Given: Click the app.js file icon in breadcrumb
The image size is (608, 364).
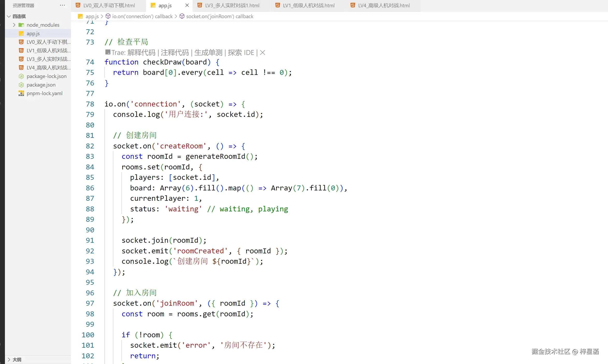Looking at the screenshot, I should (80, 16).
